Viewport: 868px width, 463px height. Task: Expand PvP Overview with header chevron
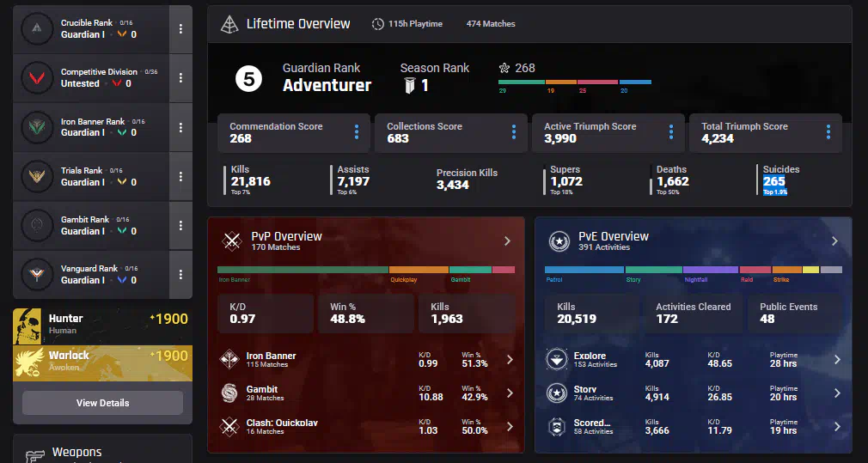tap(507, 241)
